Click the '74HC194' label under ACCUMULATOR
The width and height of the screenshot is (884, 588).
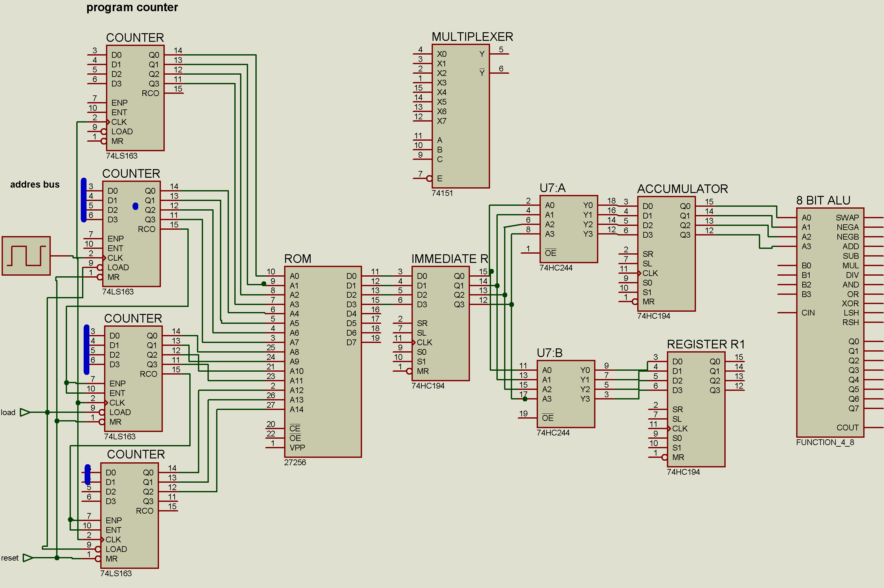click(653, 316)
